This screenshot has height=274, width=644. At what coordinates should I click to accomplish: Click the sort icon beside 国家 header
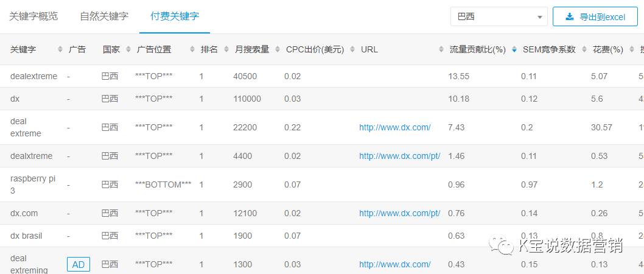[x=128, y=49]
